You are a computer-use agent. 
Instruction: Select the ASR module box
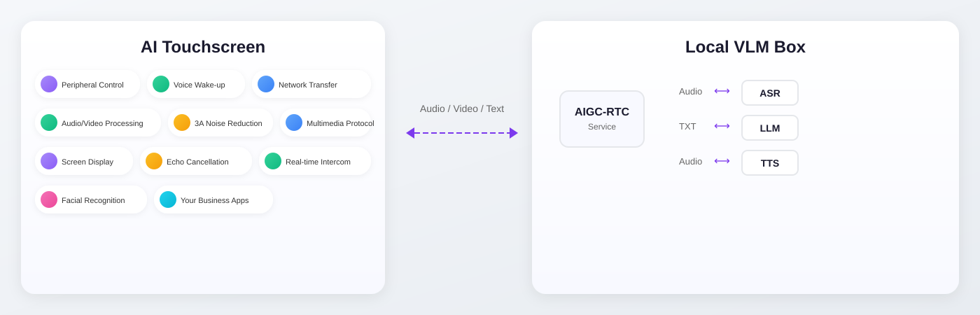coord(770,92)
